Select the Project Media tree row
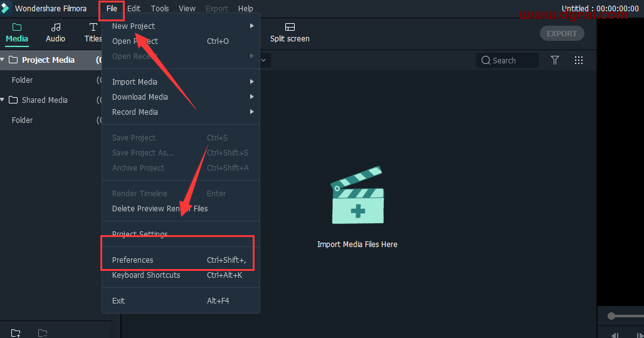Screen dimensions: 644x338 51,60
